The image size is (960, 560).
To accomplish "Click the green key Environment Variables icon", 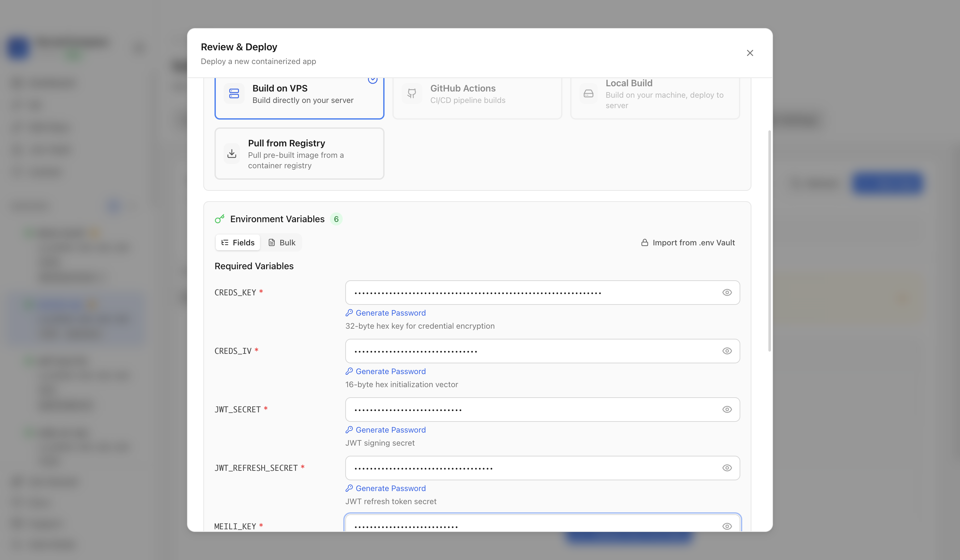I will point(219,219).
